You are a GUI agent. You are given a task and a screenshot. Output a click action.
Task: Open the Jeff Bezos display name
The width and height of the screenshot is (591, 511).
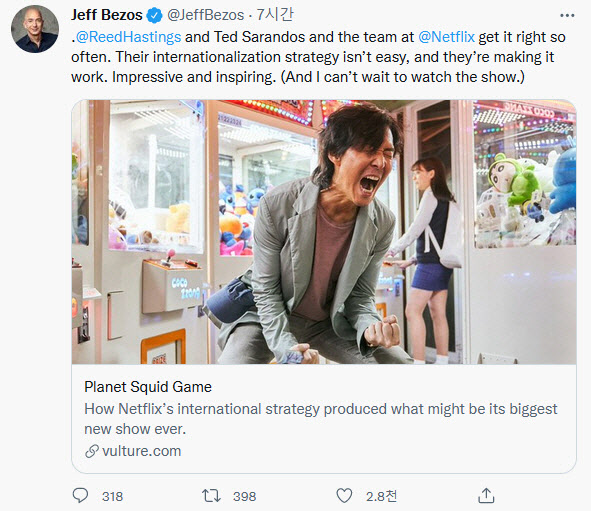pos(107,15)
